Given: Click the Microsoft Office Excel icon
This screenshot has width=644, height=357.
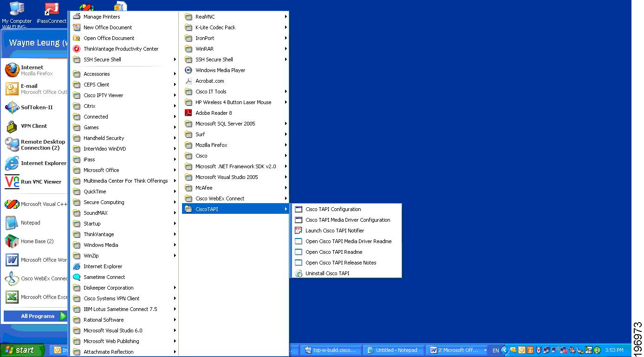Looking at the screenshot, I should pyautogui.click(x=12, y=297).
